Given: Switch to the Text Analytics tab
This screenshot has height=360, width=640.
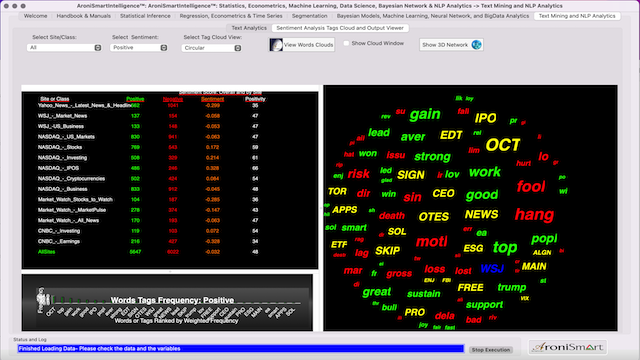Looking at the screenshot, I should pos(249,28).
